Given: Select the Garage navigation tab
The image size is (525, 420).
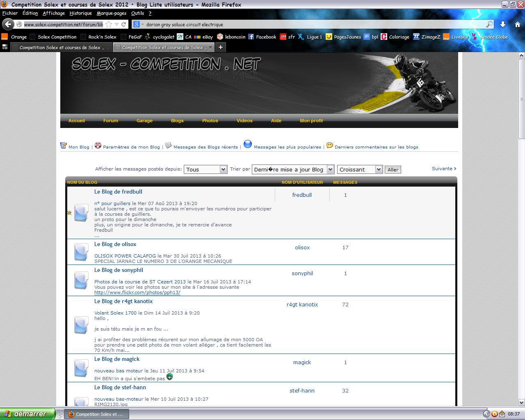Looking at the screenshot, I should (144, 121).
